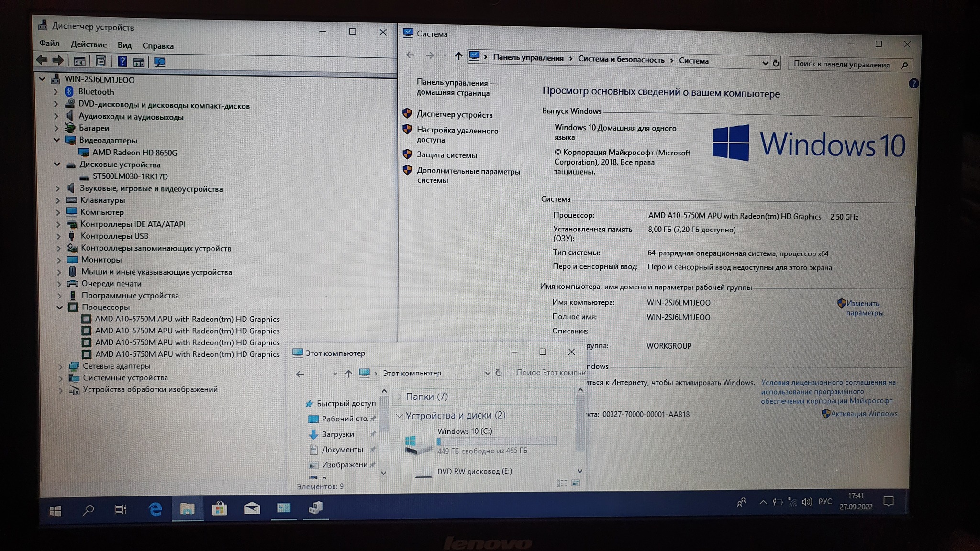This screenshot has width=980, height=551.
Task: Open the File menu in Device Manager
Action: 49,44
